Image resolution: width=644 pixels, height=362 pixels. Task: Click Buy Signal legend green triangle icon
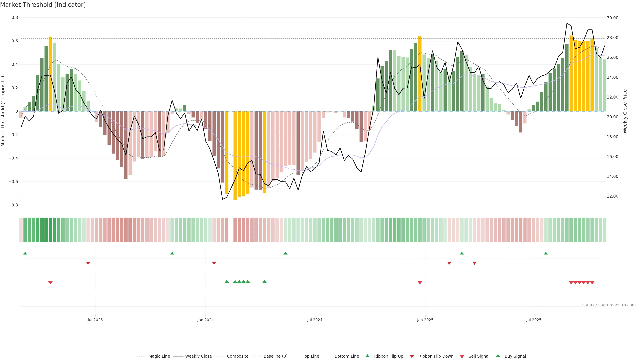point(498,356)
